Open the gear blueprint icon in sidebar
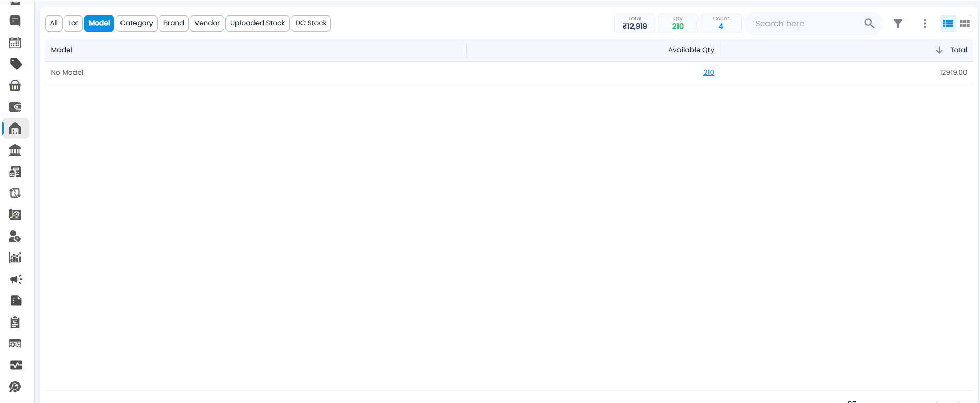 16,214
